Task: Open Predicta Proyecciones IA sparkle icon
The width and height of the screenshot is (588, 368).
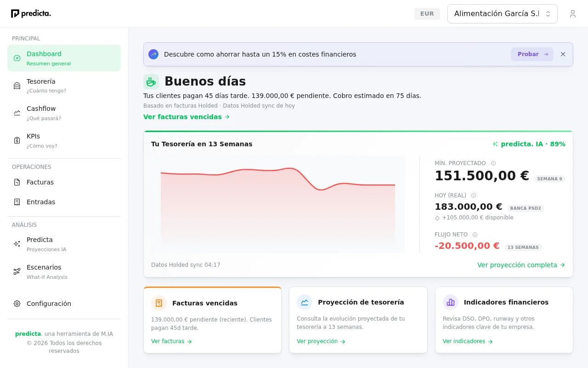Action: [17, 244]
